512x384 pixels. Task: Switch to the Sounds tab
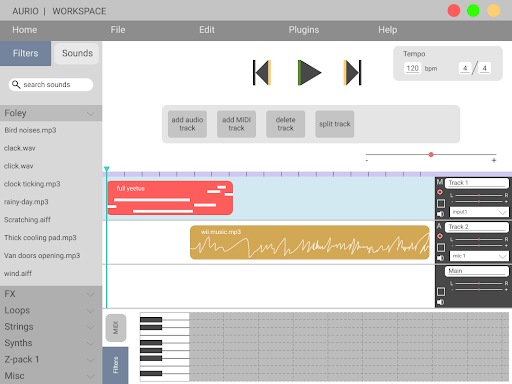[77, 53]
